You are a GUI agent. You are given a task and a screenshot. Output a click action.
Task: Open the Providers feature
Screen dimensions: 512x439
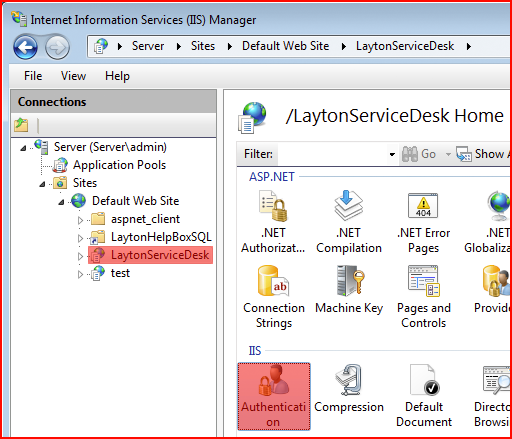pos(493,290)
